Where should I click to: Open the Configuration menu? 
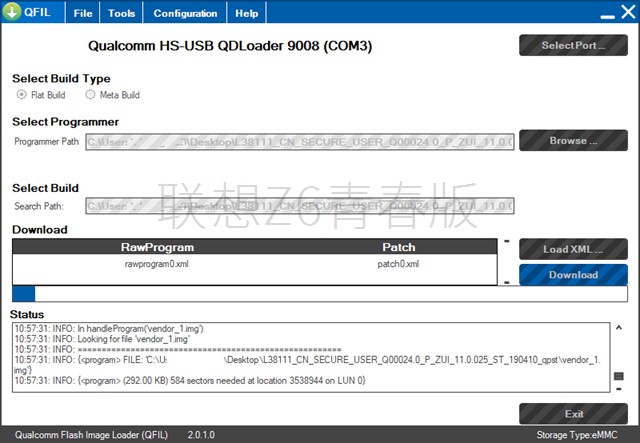click(185, 13)
